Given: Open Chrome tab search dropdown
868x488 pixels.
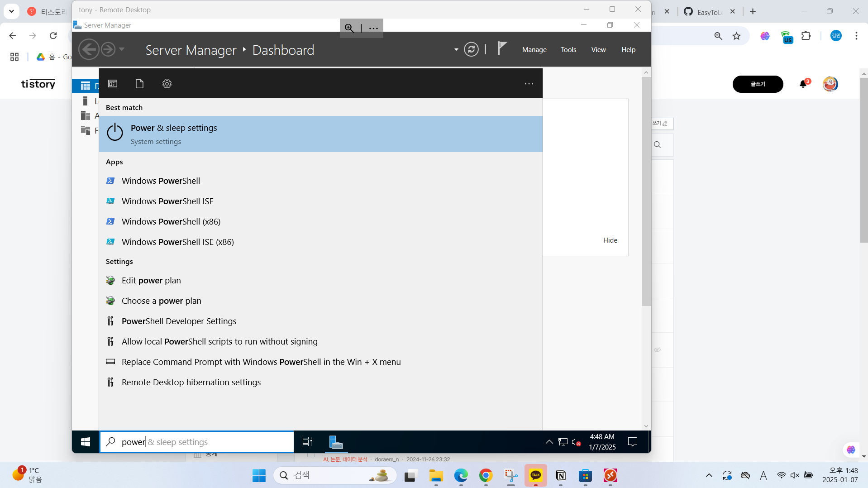Looking at the screenshot, I should pos(11,11).
